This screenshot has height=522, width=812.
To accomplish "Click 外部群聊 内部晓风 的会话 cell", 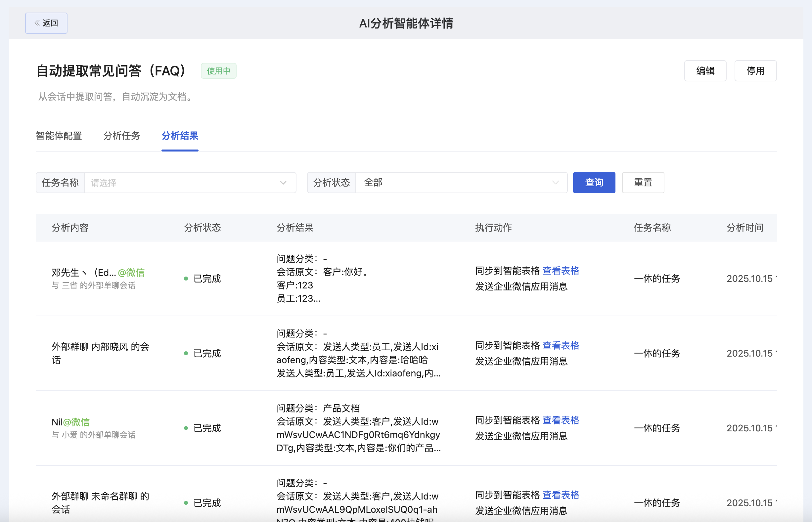I will [101, 353].
